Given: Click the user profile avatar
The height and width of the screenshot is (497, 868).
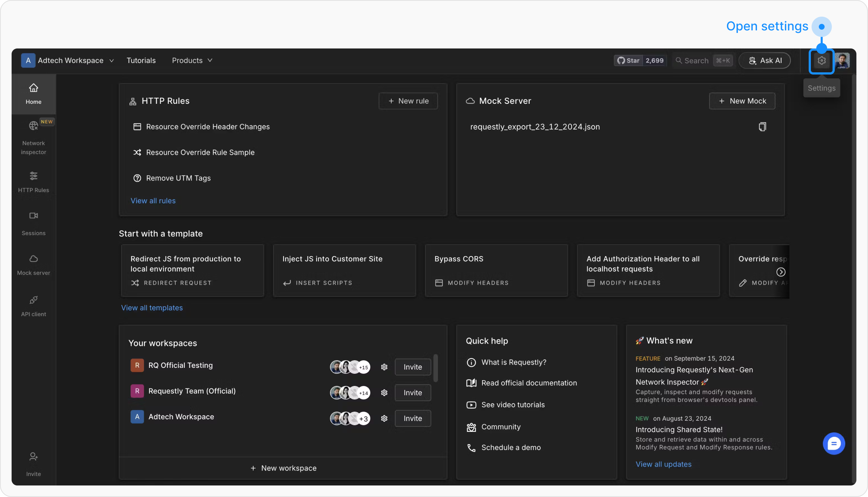Looking at the screenshot, I should pos(842,61).
